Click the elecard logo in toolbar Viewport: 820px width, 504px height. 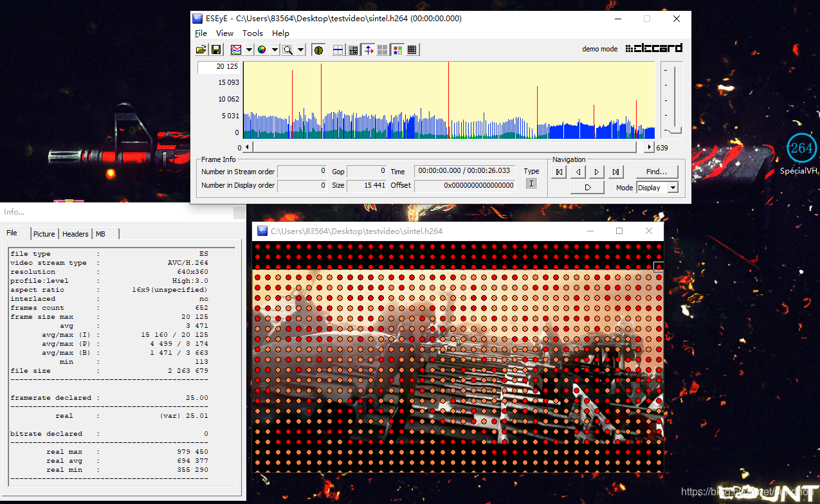654,48
